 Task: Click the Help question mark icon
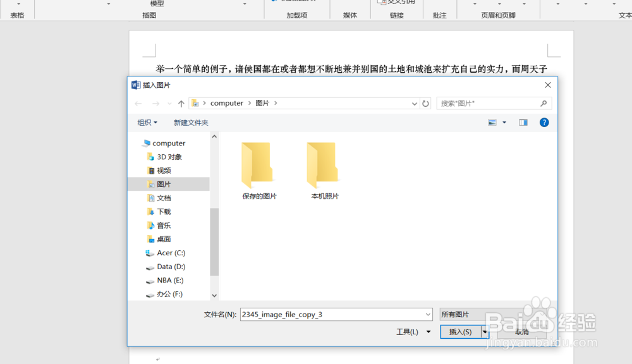pos(544,122)
